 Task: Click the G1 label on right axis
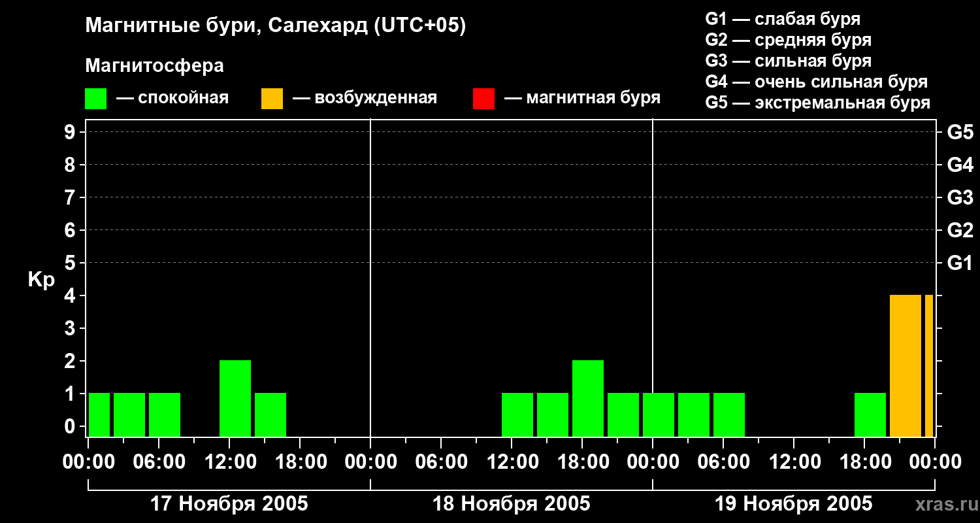coord(960,263)
